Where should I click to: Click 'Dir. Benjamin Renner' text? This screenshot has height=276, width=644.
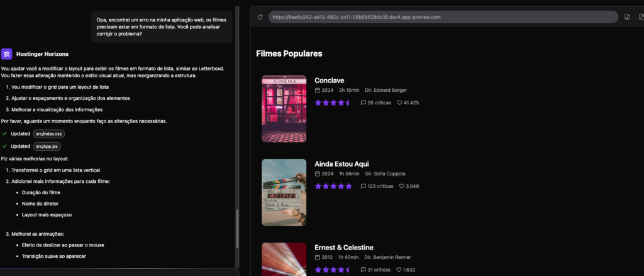tap(387, 258)
